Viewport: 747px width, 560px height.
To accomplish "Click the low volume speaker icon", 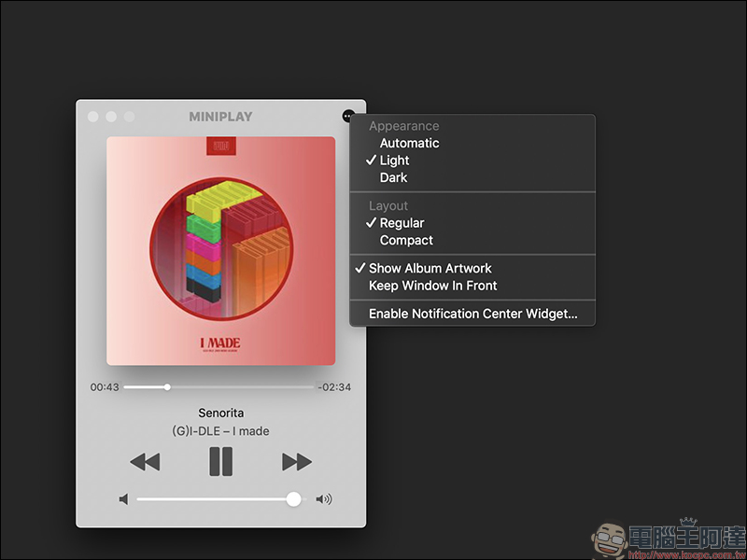I will coord(124,499).
